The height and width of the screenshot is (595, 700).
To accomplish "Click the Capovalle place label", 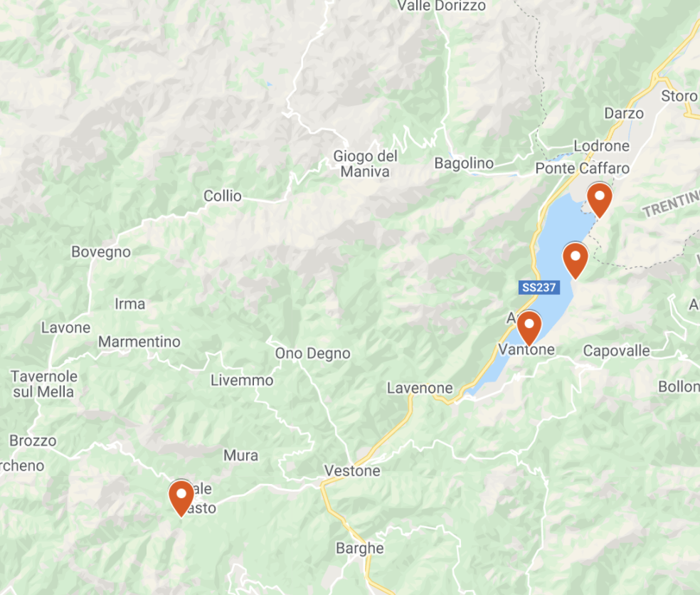I will (x=617, y=351).
